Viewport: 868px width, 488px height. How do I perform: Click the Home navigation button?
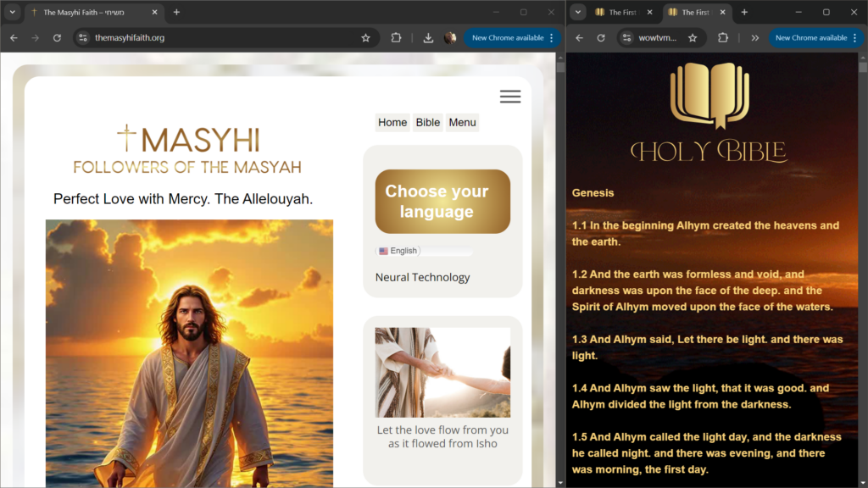(392, 122)
